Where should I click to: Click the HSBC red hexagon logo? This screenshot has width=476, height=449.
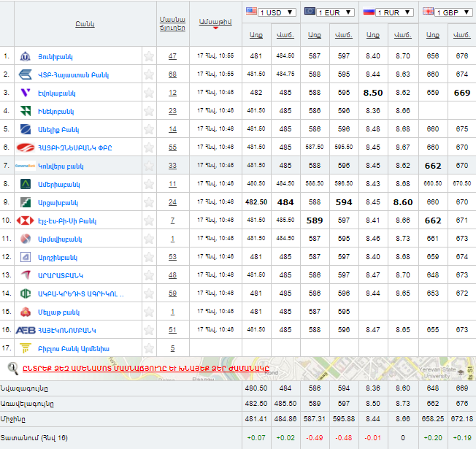point(26,220)
